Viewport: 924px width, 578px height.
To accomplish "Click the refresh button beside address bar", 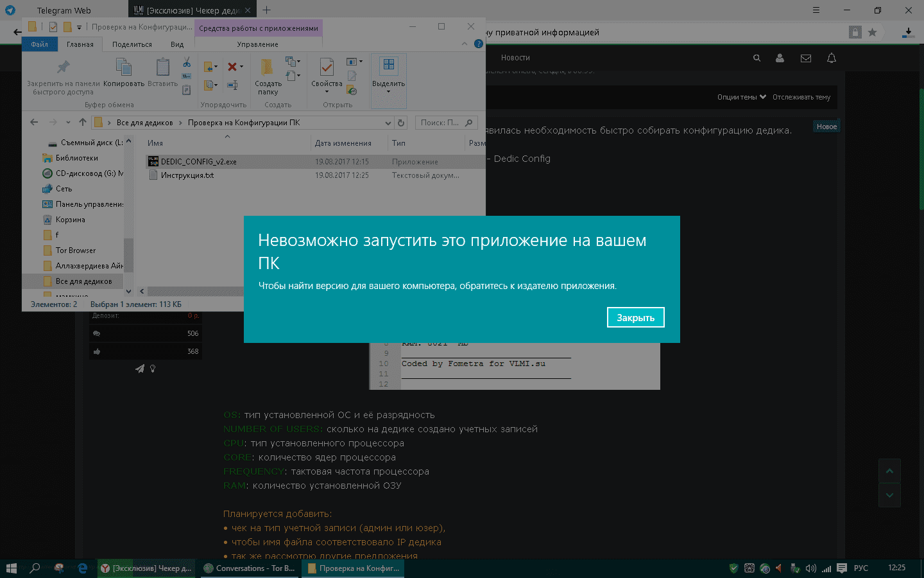I will pyautogui.click(x=401, y=123).
